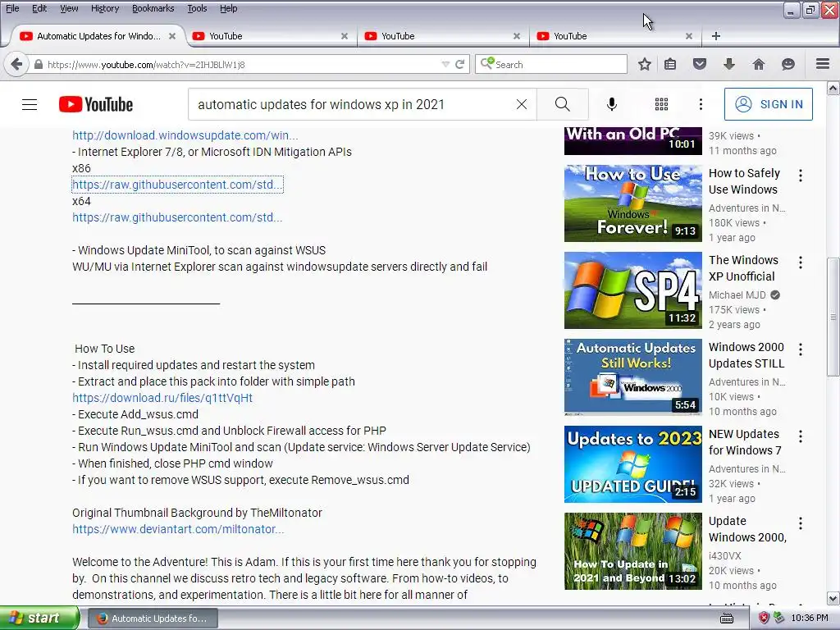Close the Automatic Updates for Windo... tab

pyautogui.click(x=172, y=36)
